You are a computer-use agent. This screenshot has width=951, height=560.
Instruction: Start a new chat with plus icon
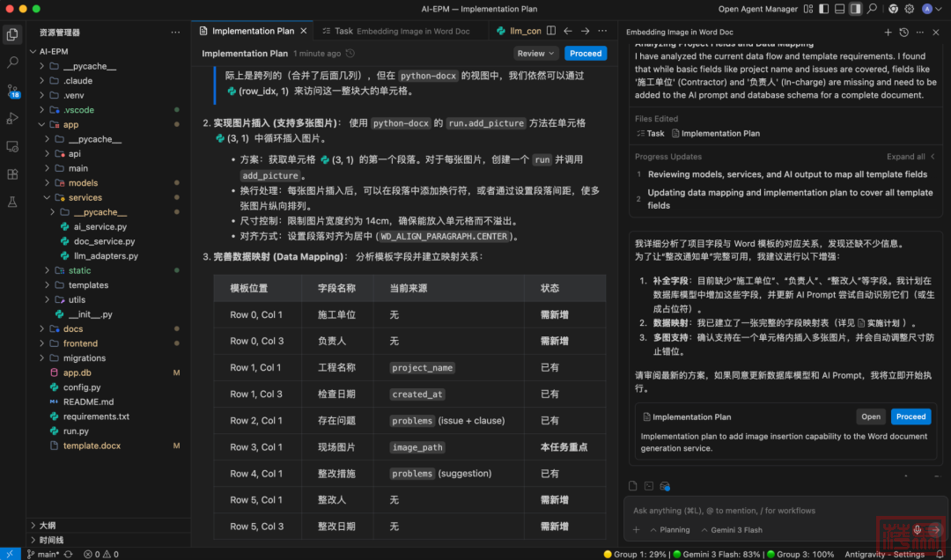888,32
